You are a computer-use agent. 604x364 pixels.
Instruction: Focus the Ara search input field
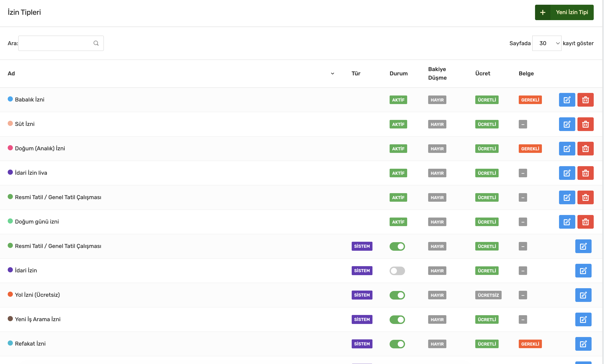61,43
